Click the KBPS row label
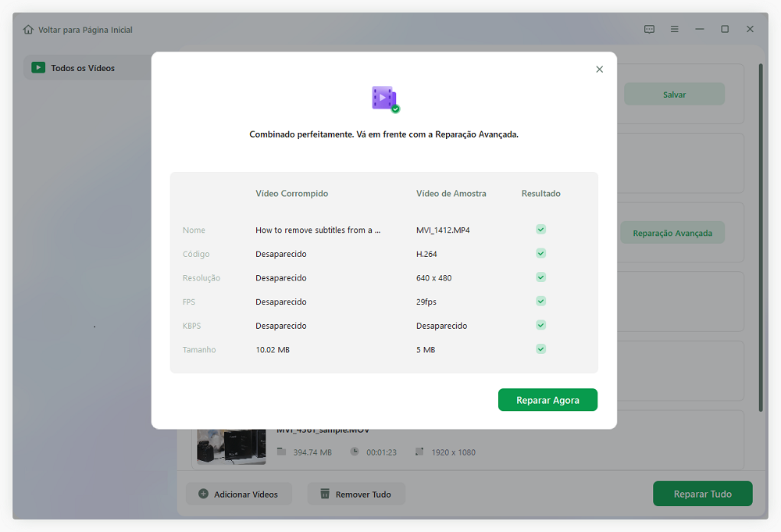 click(x=192, y=326)
